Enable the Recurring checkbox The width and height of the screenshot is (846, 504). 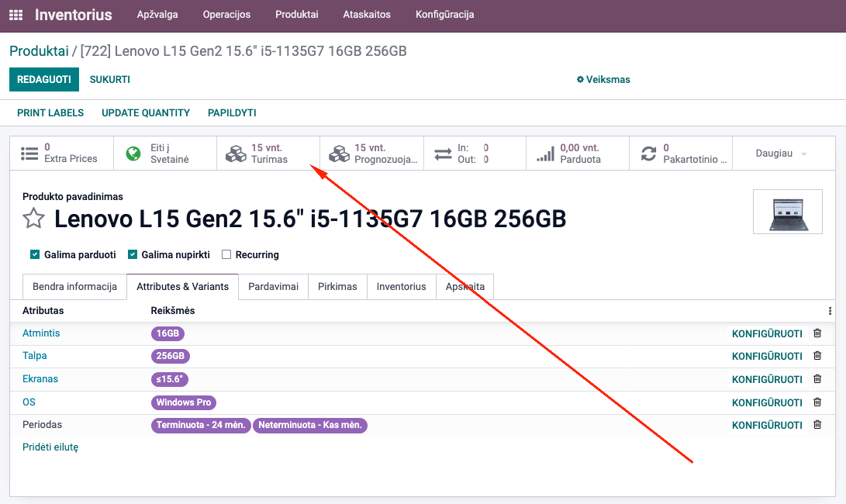pos(226,254)
